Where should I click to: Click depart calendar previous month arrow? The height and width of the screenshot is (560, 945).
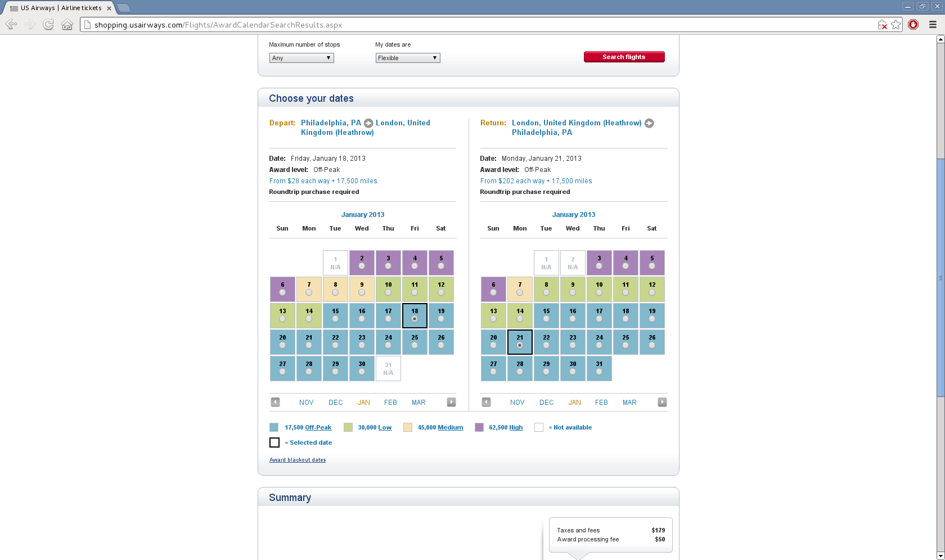pos(275,402)
